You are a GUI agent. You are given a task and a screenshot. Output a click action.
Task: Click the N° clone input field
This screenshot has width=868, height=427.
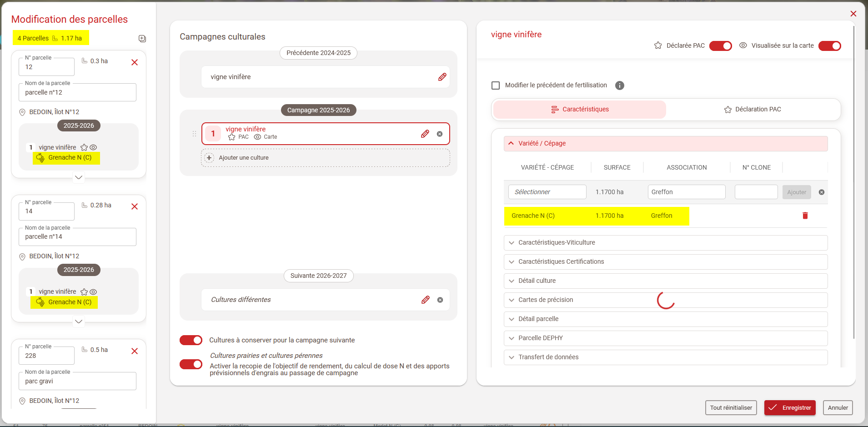click(756, 192)
